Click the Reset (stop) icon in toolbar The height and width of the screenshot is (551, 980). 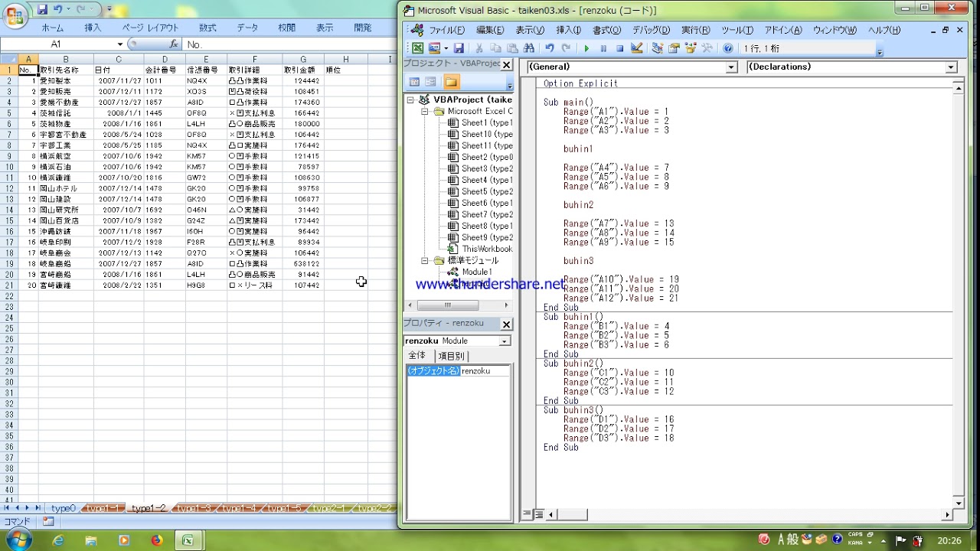(x=619, y=48)
